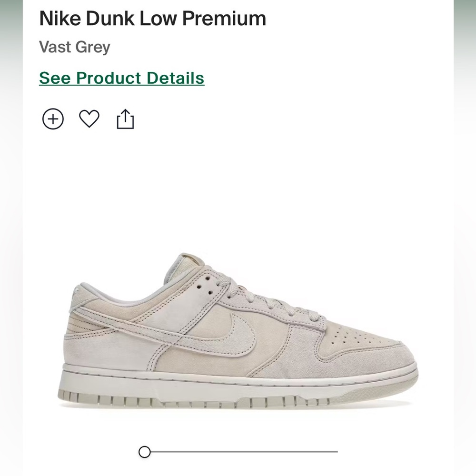Tap the heart outline to save this product

(89, 119)
